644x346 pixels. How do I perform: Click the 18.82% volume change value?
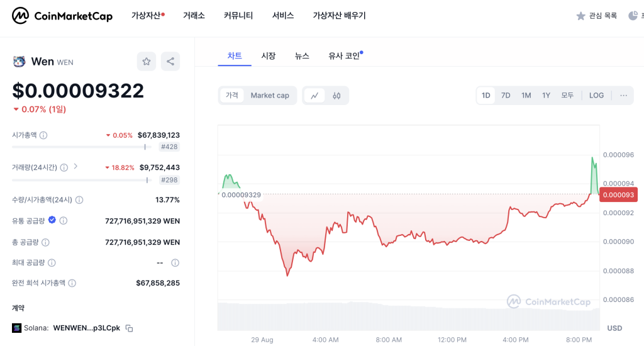point(119,168)
